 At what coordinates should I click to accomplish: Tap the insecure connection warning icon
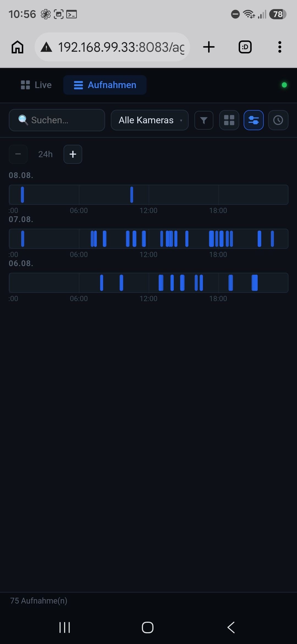46,47
